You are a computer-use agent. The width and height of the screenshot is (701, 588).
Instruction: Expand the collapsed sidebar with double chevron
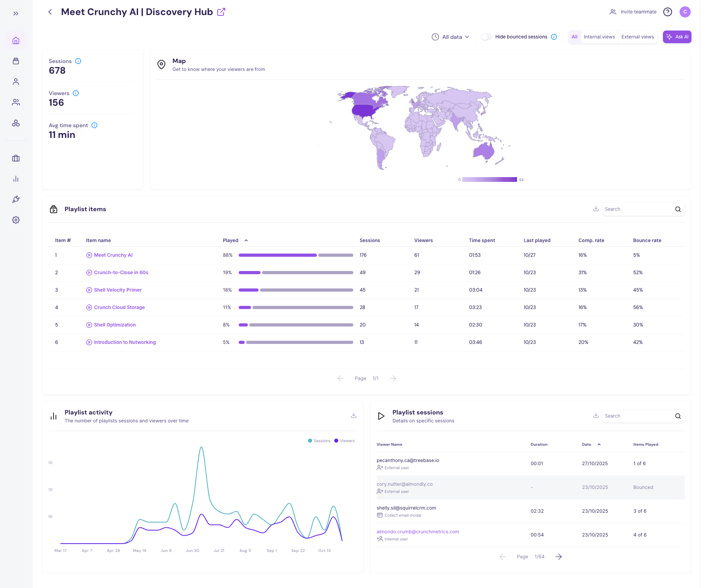coord(16,13)
